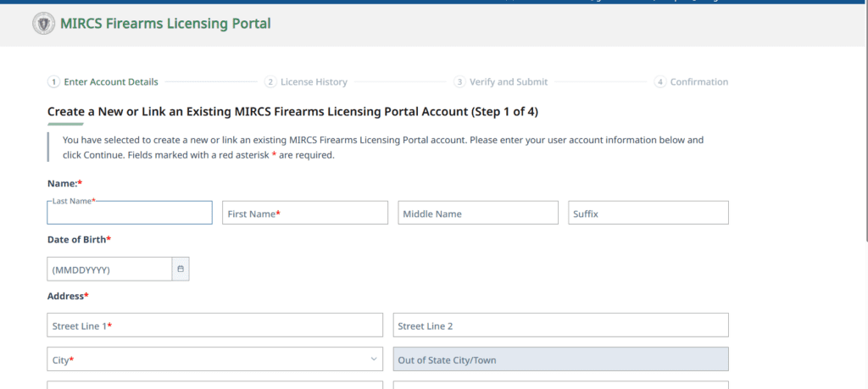Click the step 2 circle number icon
Screen dimensions: 868x389
(x=270, y=82)
